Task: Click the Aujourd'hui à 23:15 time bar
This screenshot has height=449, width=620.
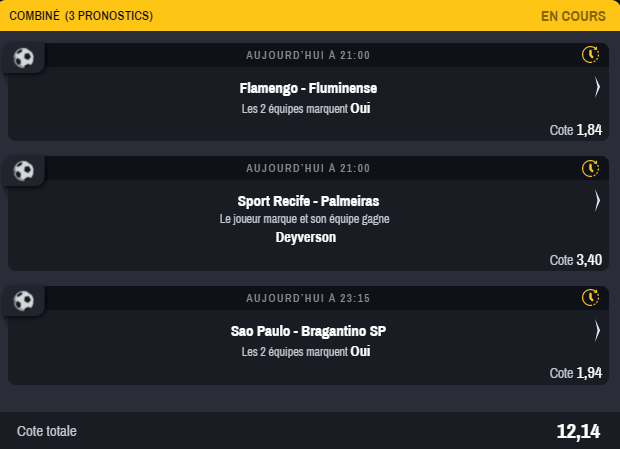Action: pyautogui.click(x=308, y=298)
